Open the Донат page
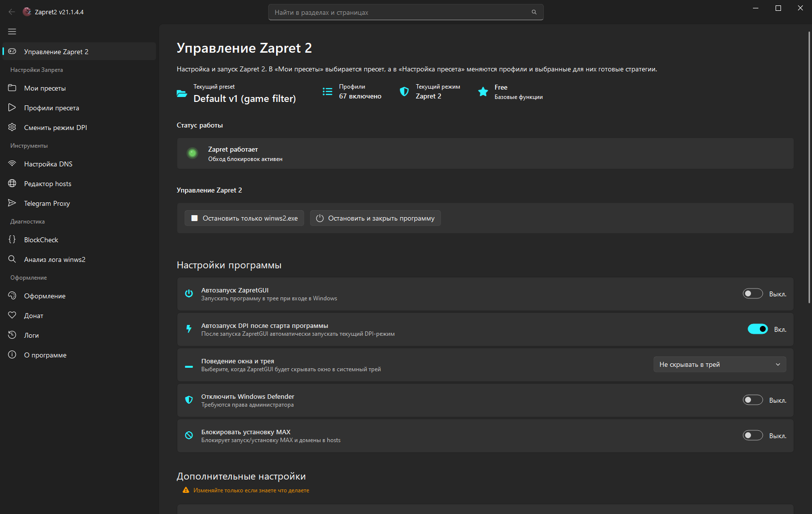This screenshot has height=514, width=812. [x=79, y=316]
